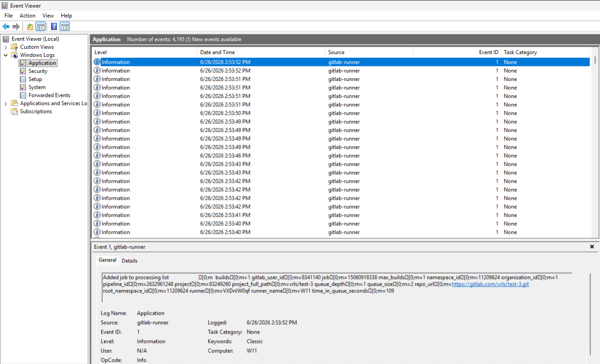The image size is (600, 364).
Task: Select the event logged at 2:53:46 PM
Action: coord(341,156)
